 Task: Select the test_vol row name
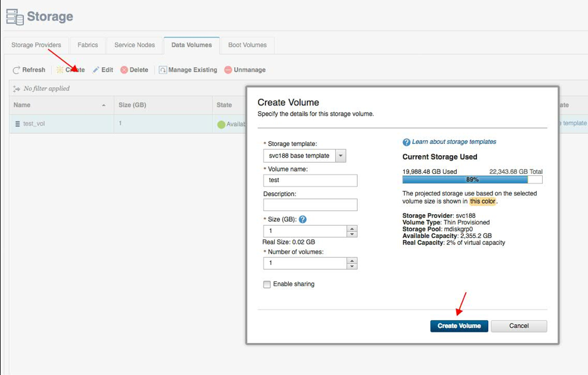34,124
